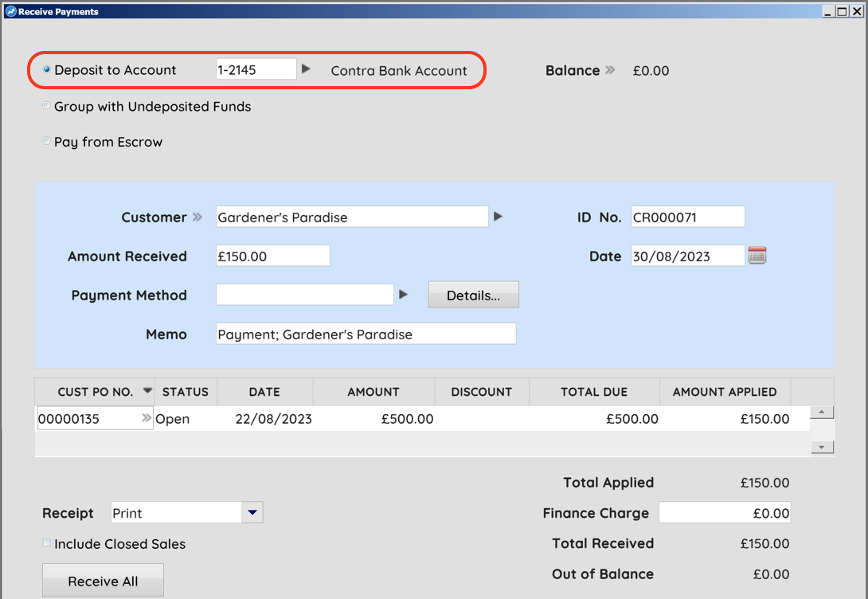Click the AMOUNT APPLIED column header

pyautogui.click(x=725, y=392)
